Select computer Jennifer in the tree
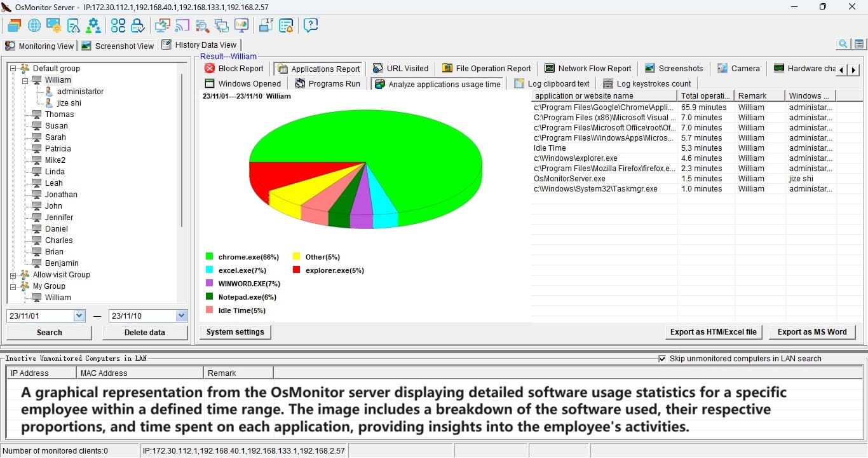 pos(59,218)
